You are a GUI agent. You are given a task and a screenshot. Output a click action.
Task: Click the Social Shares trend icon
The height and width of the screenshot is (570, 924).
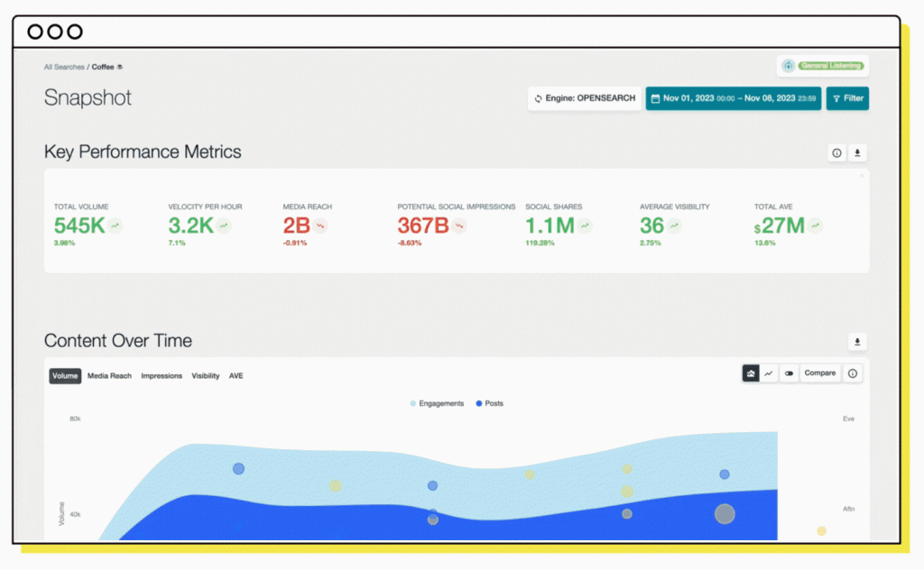coord(585,226)
